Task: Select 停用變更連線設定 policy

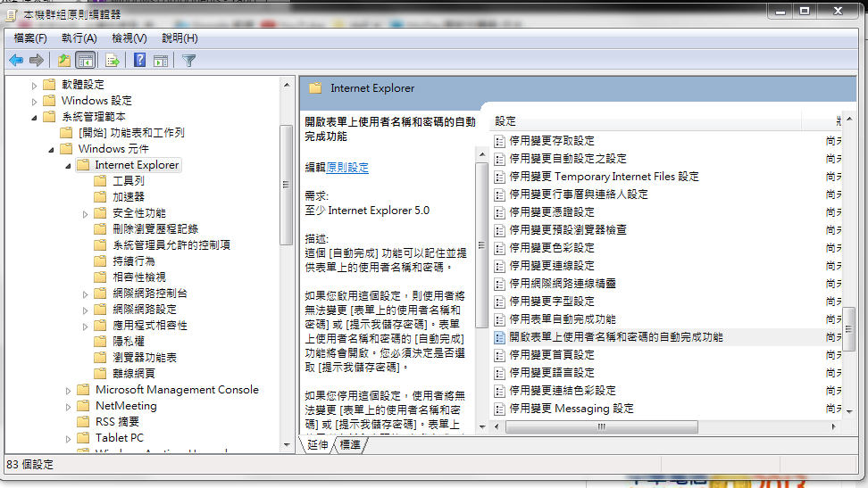Action: click(552, 266)
